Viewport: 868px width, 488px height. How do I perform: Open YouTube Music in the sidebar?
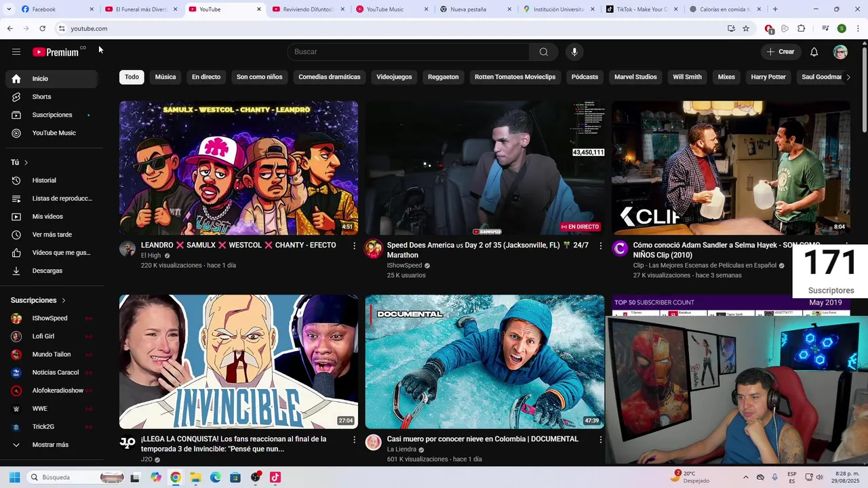[52, 133]
